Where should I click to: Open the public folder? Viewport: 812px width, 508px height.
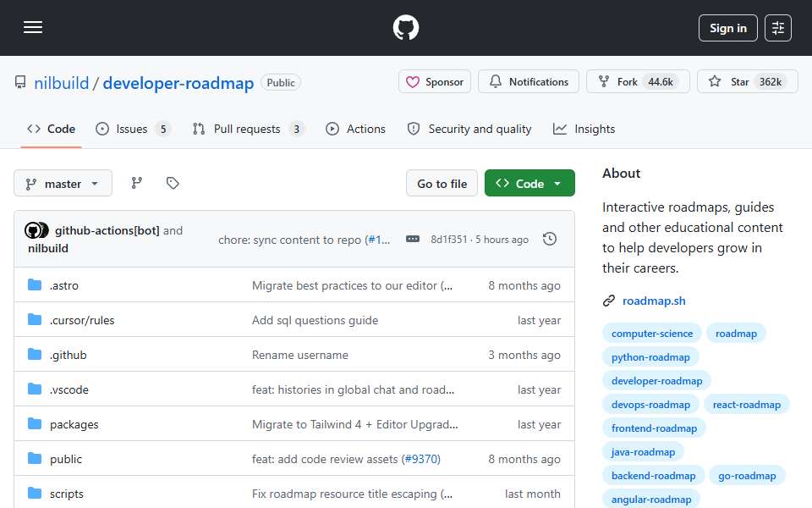coord(66,459)
